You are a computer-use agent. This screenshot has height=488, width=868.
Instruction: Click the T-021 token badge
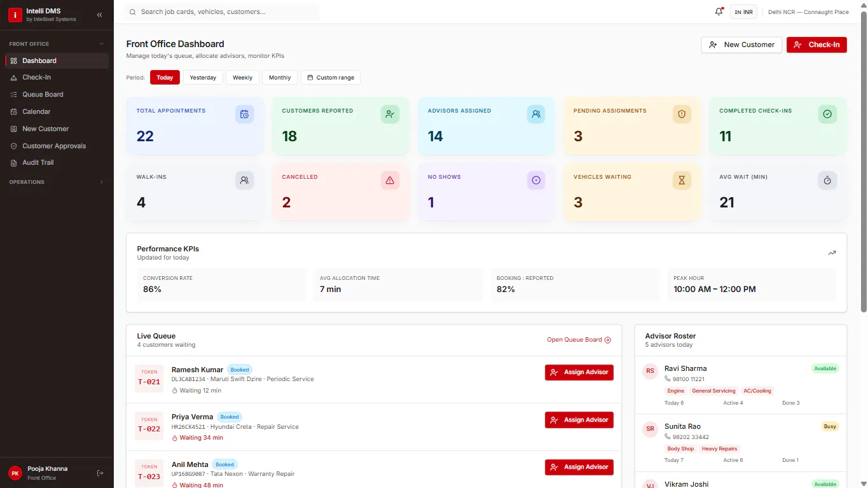click(149, 379)
